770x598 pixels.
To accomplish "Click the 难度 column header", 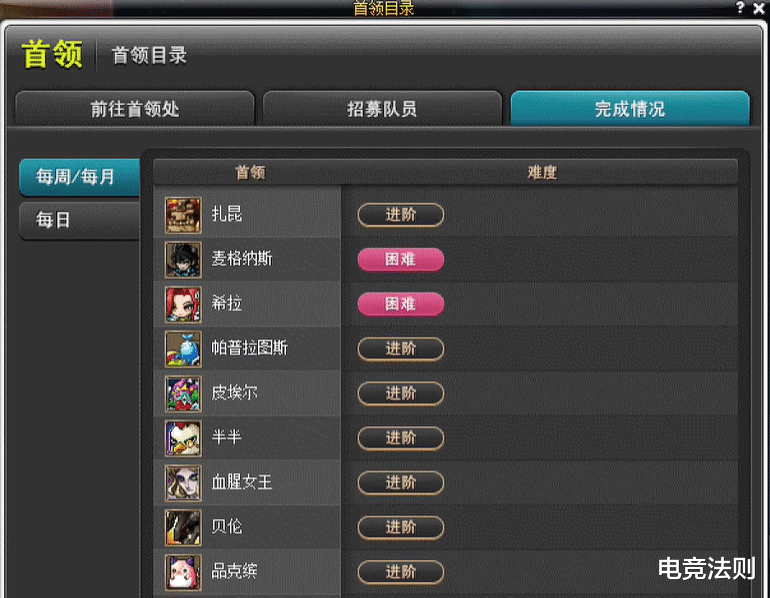I will coord(542,172).
